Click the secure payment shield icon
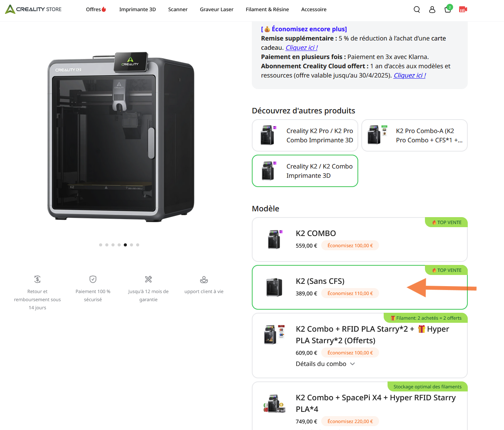This screenshot has height=430, width=504. [93, 279]
